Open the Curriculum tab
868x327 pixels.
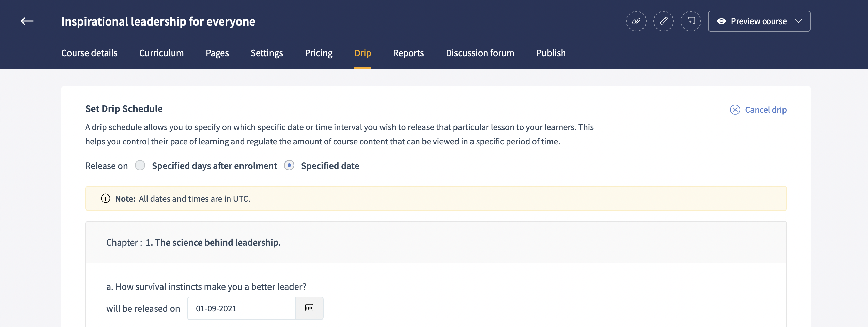click(x=161, y=53)
